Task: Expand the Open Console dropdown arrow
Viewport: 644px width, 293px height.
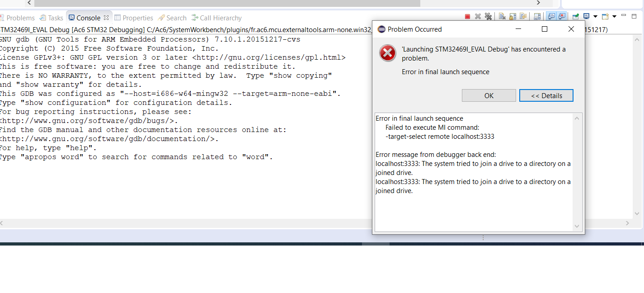Action: pyautogui.click(x=614, y=17)
